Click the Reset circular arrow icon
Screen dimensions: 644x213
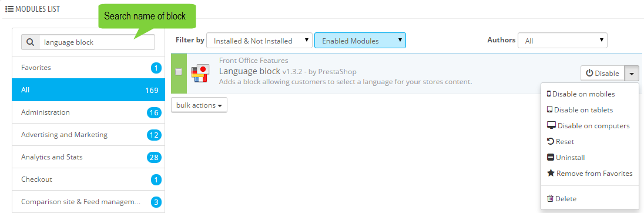click(551, 141)
